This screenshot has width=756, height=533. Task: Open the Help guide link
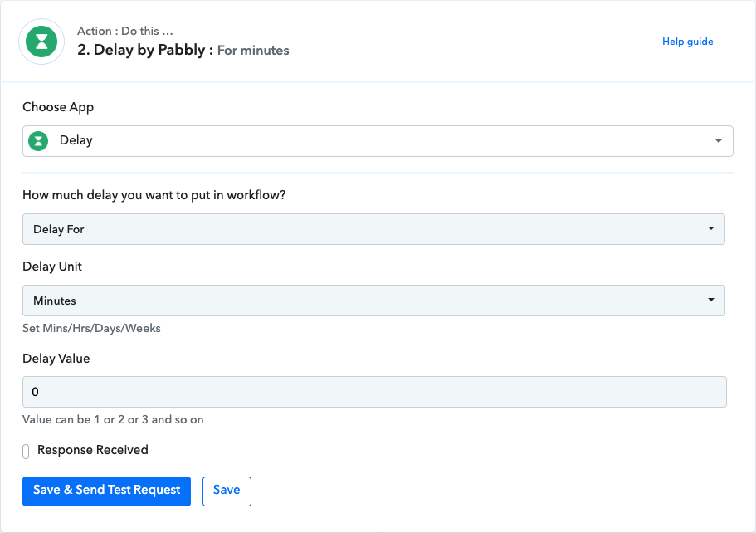687,42
